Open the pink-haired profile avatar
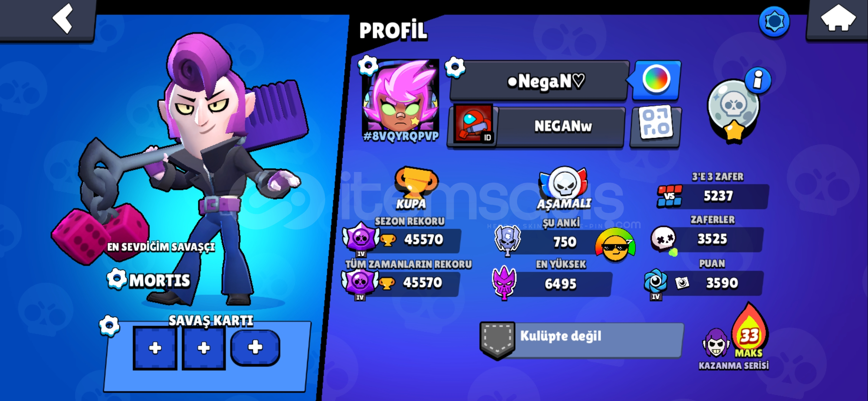This screenshot has width=868, height=401. pyautogui.click(x=401, y=96)
